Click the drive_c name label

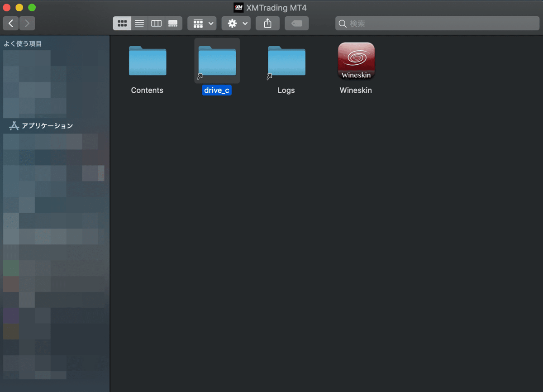coord(217,90)
